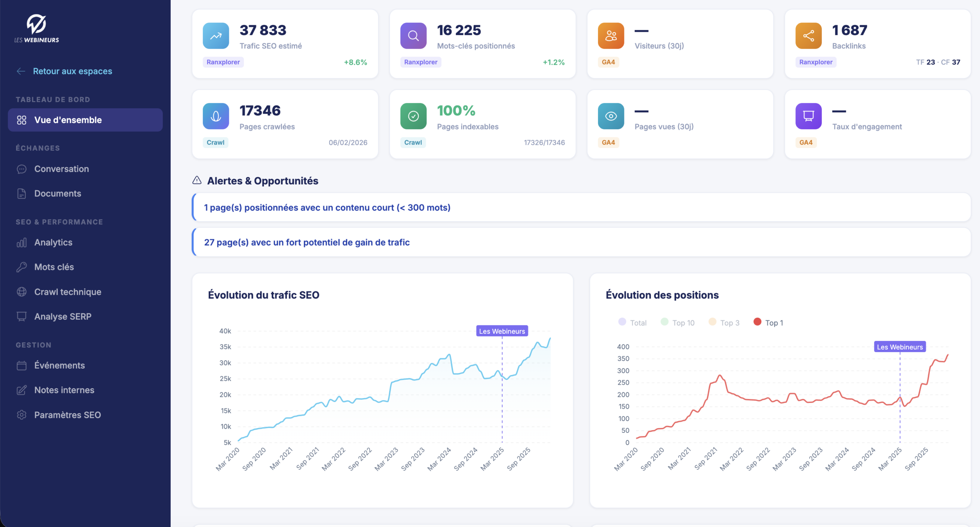Click the TF 23 · CF 37 metrics
The width and height of the screenshot is (980, 527).
(938, 62)
